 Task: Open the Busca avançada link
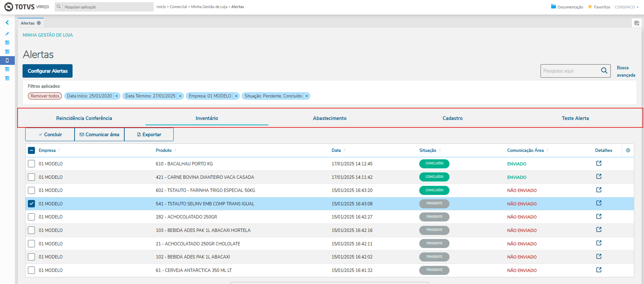point(626,71)
